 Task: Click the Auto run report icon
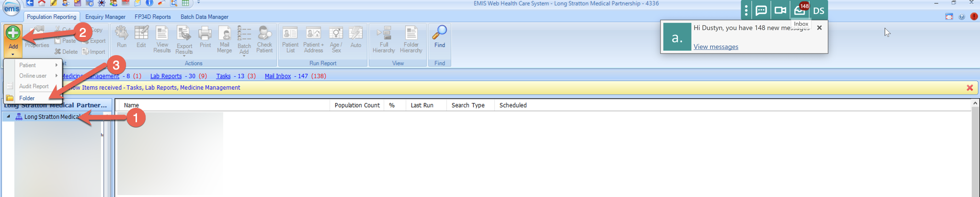pyautogui.click(x=356, y=33)
